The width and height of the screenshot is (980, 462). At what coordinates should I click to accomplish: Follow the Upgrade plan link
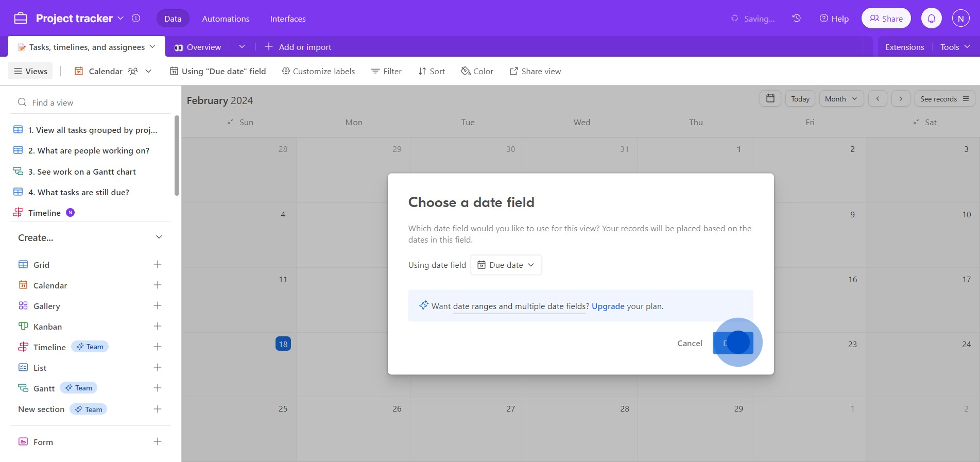tap(608, 306)
